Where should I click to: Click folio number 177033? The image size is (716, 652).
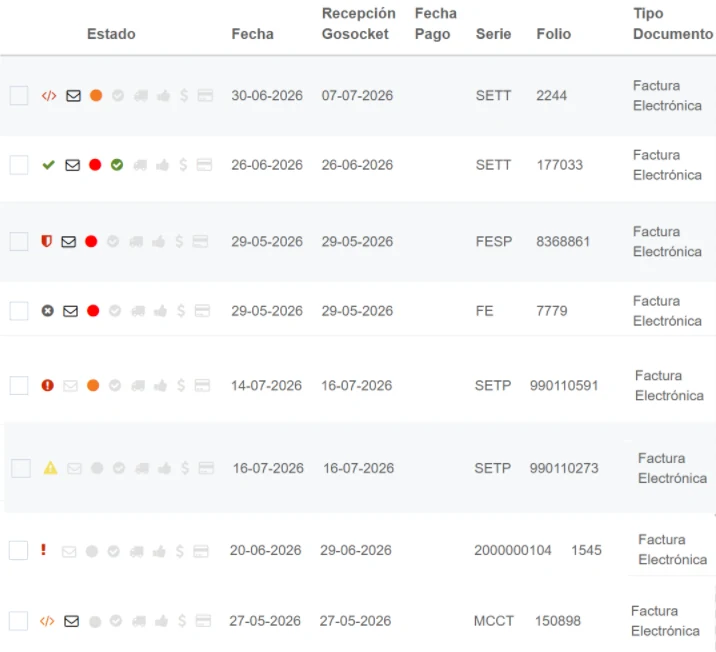coord(559,165)
